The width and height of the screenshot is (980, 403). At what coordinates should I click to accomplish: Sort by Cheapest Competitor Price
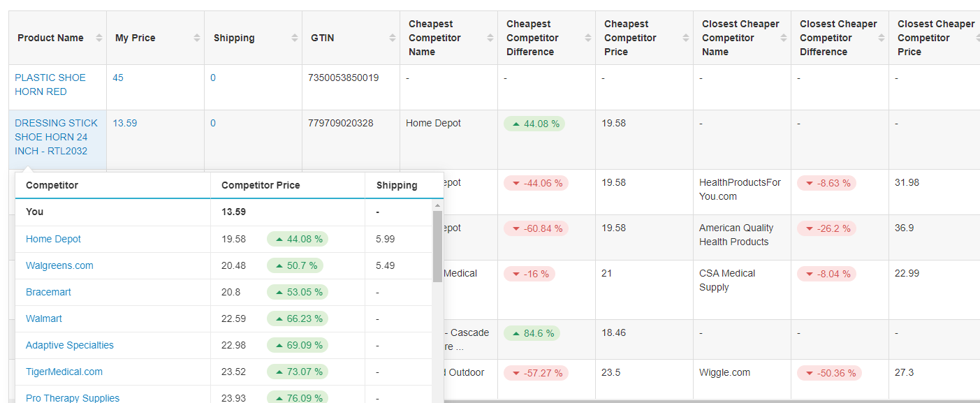tap(686, 38)
